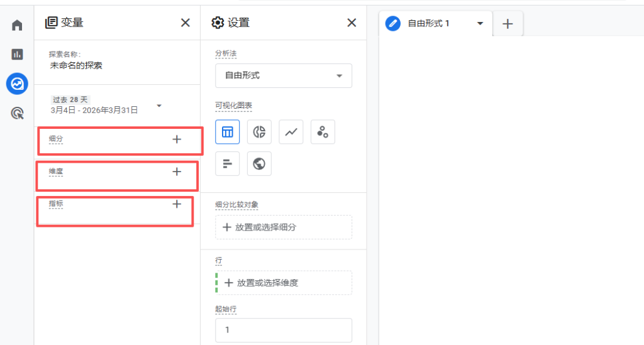Add a new exploration tab
This screenshot has width=644, height=345.
[x=508, y=24]
